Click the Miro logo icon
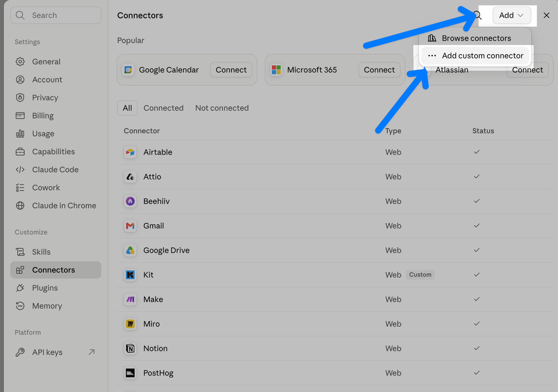Viewport: 558px width, 392px height. [x=130, y=324]
